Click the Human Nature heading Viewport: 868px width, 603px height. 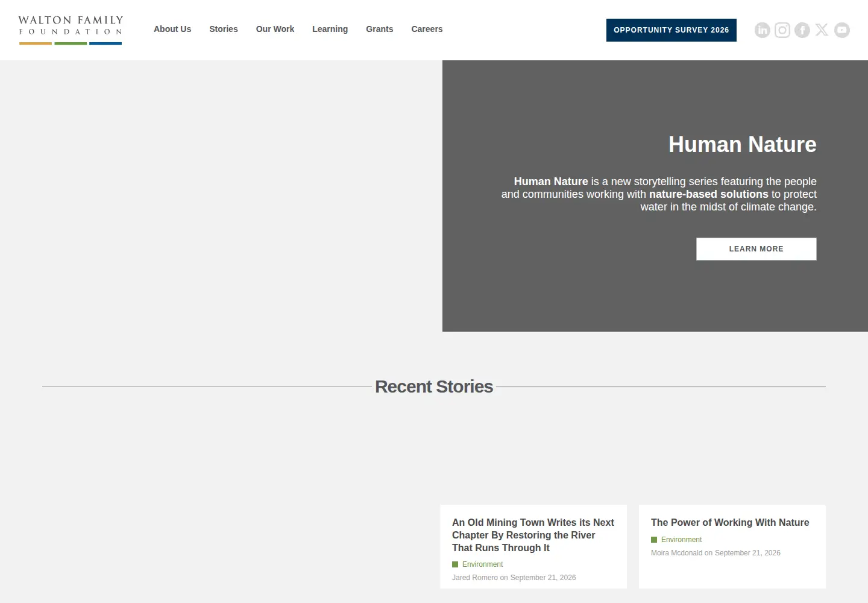coord(743,145)
